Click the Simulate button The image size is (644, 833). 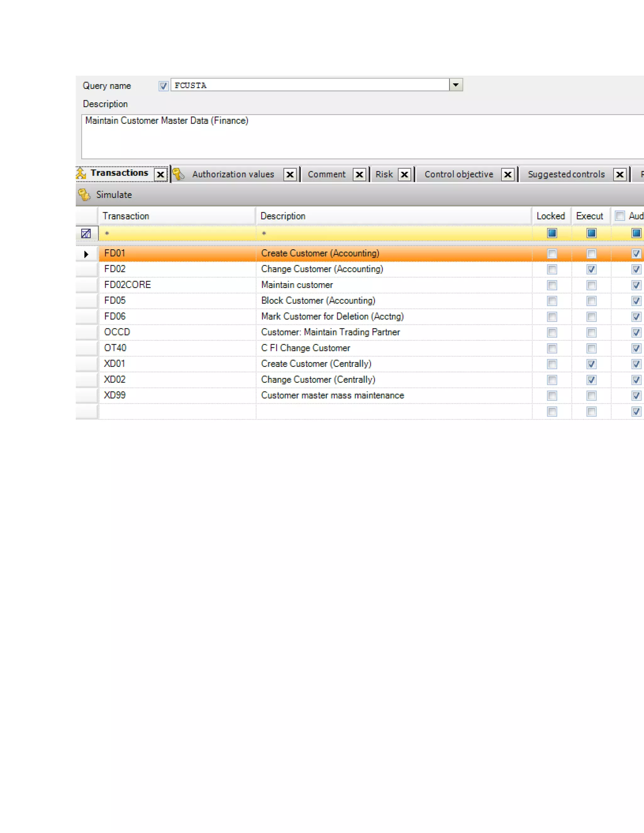coord(114,195)
